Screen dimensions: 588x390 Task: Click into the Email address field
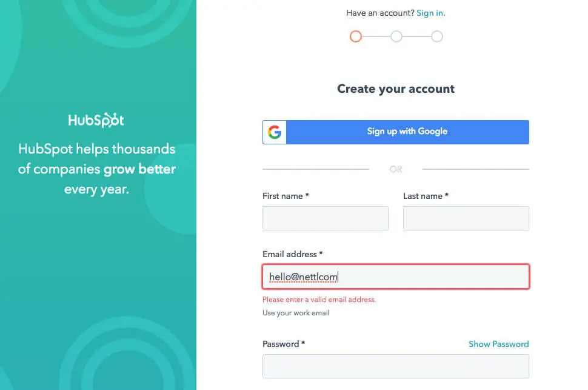[x=395, y=277]
